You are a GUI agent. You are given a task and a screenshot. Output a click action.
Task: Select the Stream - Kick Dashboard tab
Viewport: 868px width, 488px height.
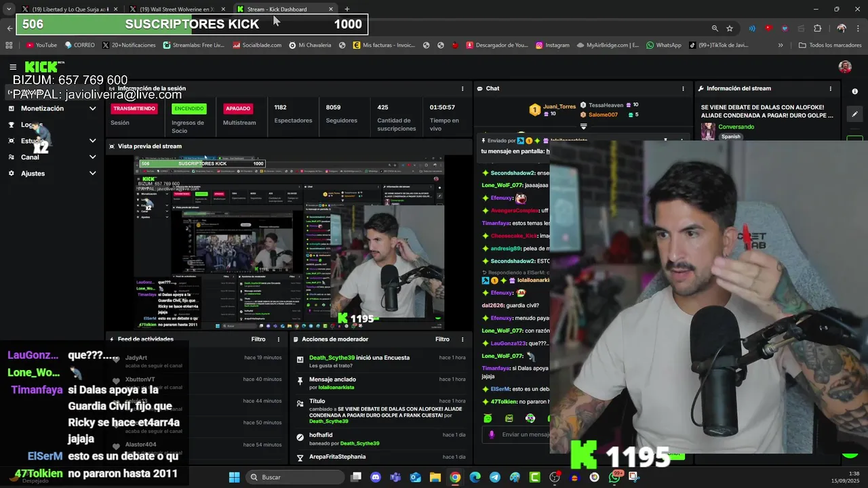coord(285,9)
